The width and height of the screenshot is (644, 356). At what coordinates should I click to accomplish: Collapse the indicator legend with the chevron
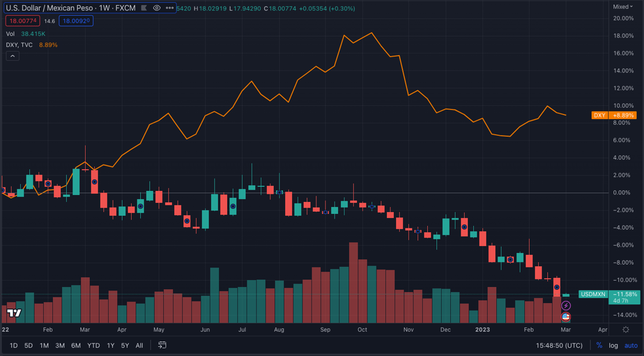tap(12, 56)
